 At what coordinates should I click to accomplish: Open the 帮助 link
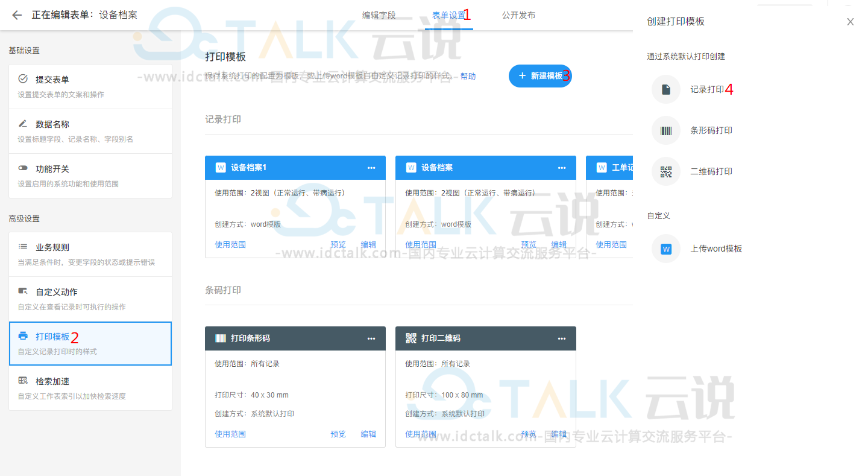[468, 77]
